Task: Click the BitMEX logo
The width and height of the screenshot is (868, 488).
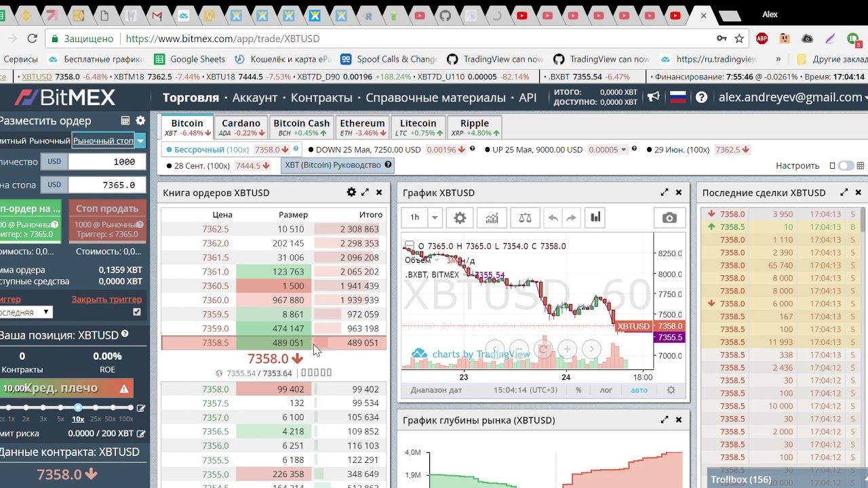Action: tap(65, 98)
